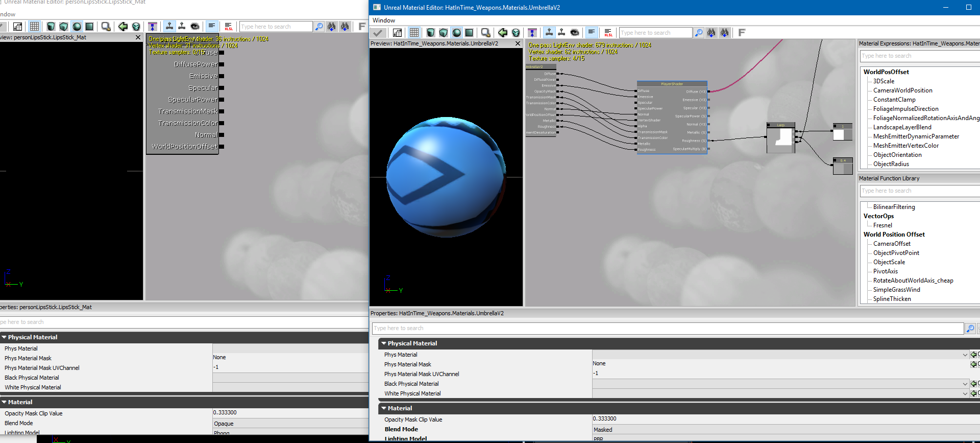Collapse the Physical Material section in UmbrellaV2 properties
Viewport: 980px width, 443px height.
384,343
